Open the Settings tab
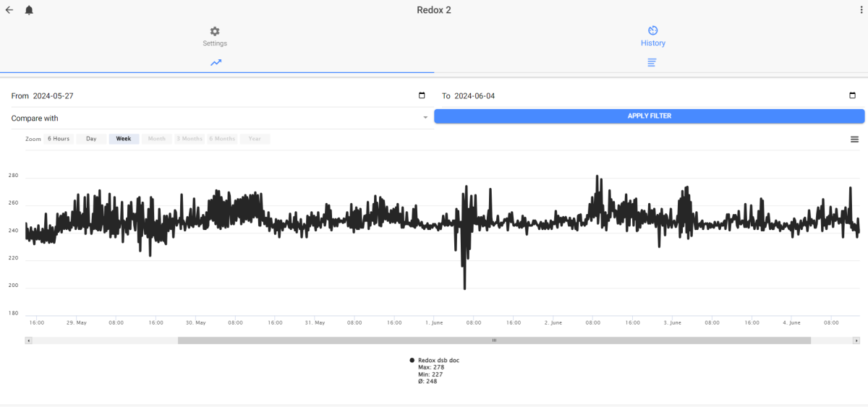The width and height of the screenshot is (868, 407). pos(215,36)
